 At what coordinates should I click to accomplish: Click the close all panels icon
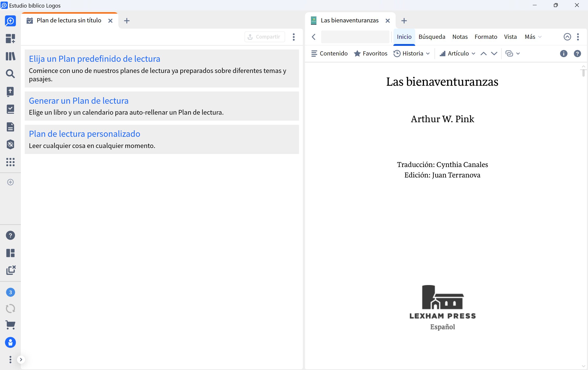pyautogui.click(x=11, y=270)
